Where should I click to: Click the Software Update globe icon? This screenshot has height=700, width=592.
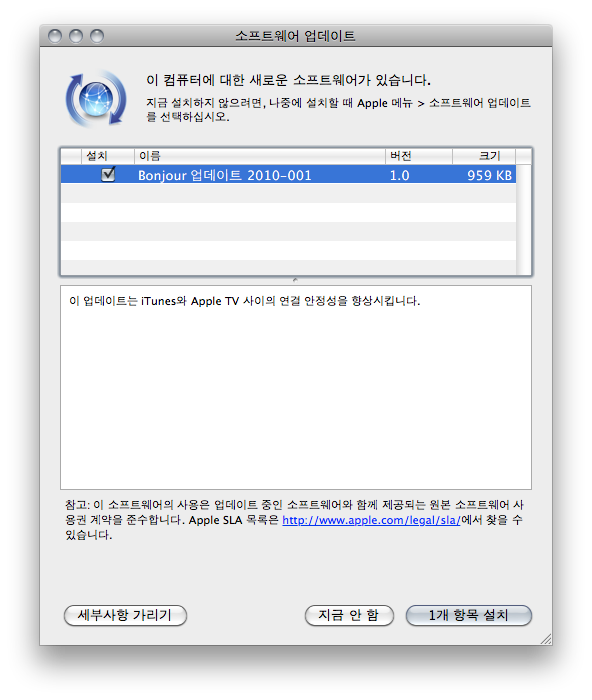click(96, 99)
